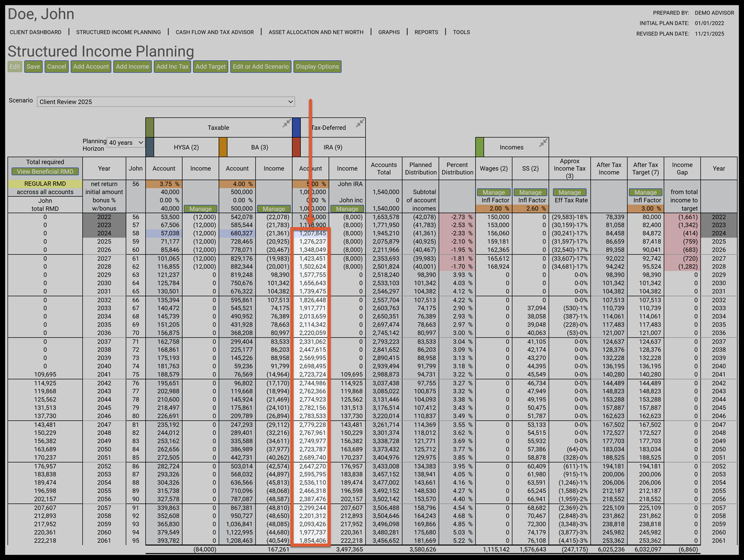Click the blue Tax-Deferred group color swatch
The height and width of the screenshot is (560, 744).
pos(296,128)
